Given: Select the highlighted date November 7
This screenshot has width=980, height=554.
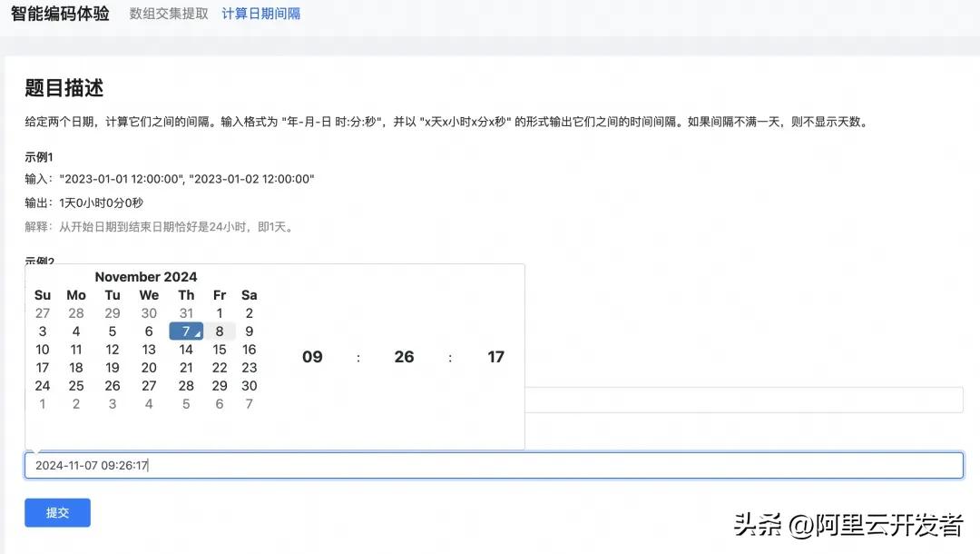Looking at the screenshot, I should 186,331.
